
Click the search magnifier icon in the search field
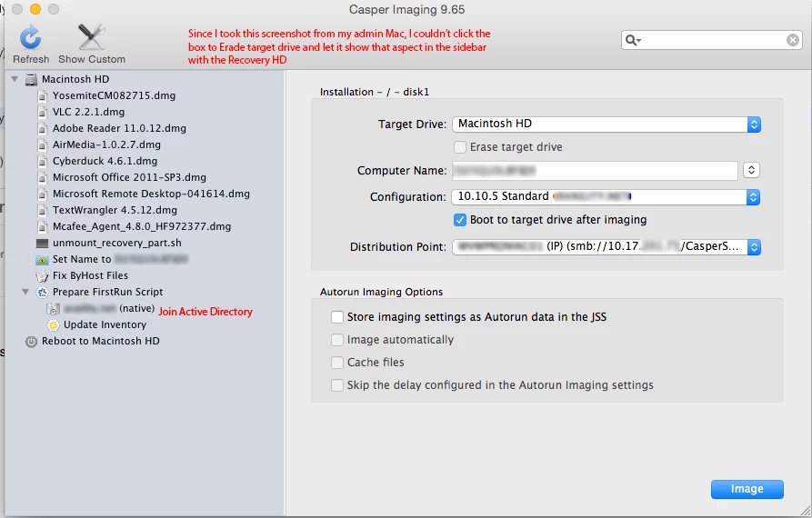coord(633,40)
